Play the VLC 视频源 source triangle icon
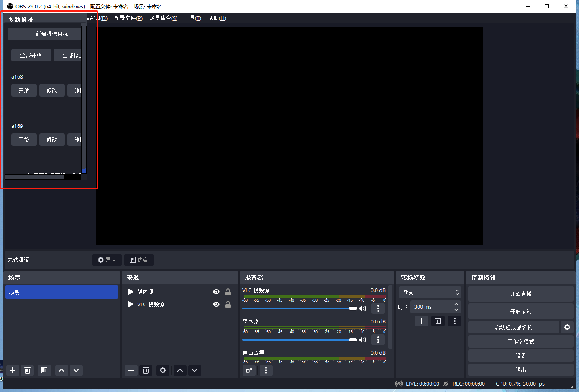The image size is (579, 392). pyautogui.click(x=131, y=304)
